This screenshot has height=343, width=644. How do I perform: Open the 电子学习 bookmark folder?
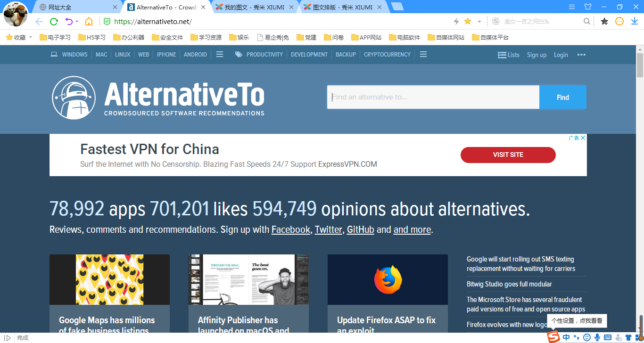point(55,37)
